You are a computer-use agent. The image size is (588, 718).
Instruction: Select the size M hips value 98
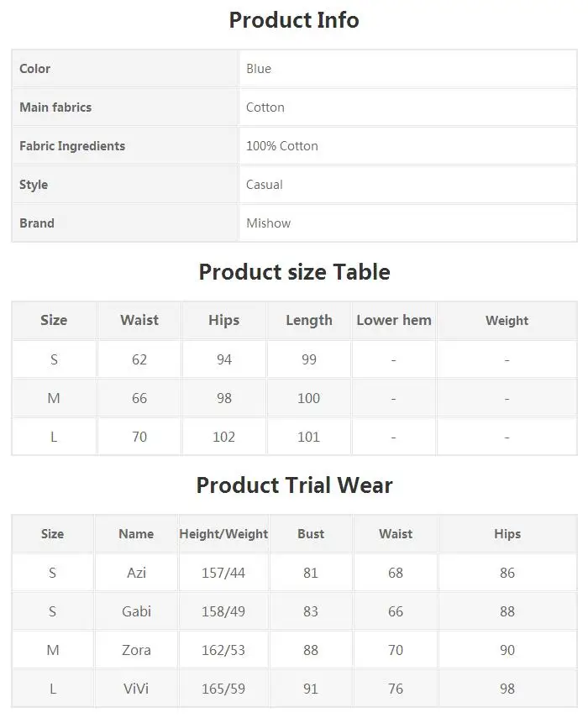pos(224,398)
